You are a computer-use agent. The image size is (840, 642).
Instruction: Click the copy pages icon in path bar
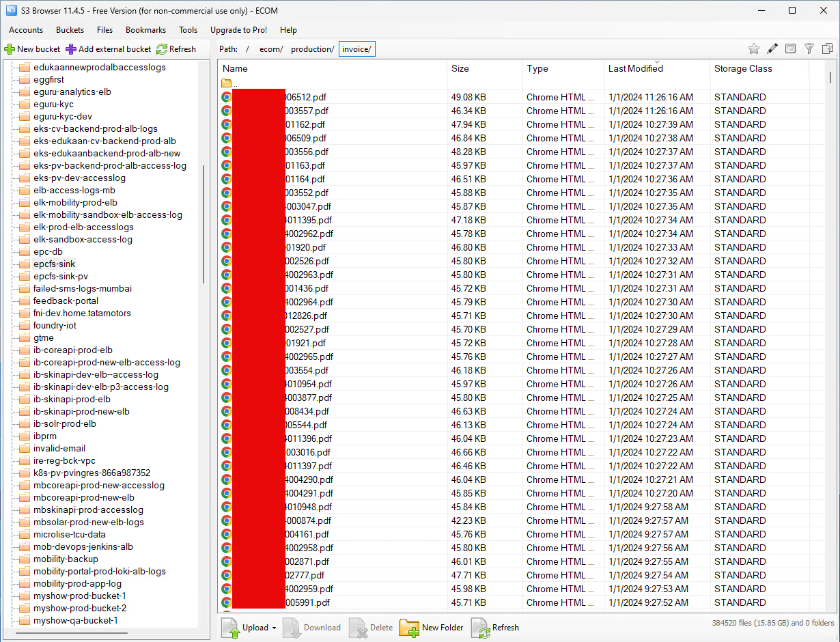pos(828,48)
